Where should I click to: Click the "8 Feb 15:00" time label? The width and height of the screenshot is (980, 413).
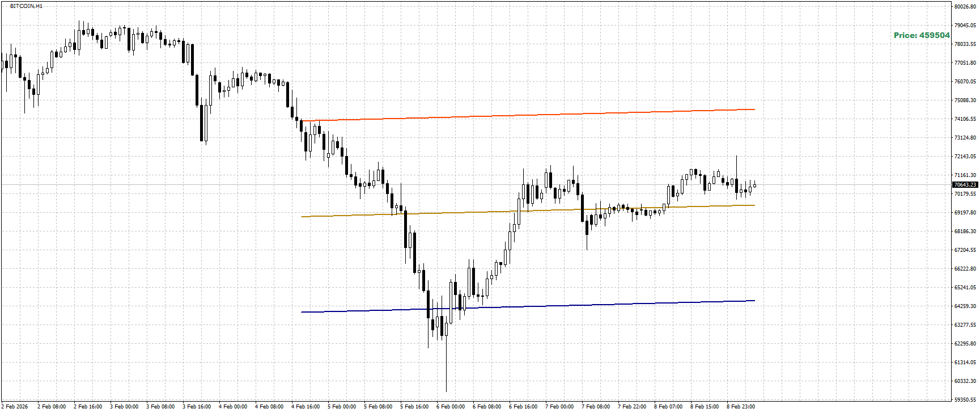pyautogui.click(x=705, y=407)
